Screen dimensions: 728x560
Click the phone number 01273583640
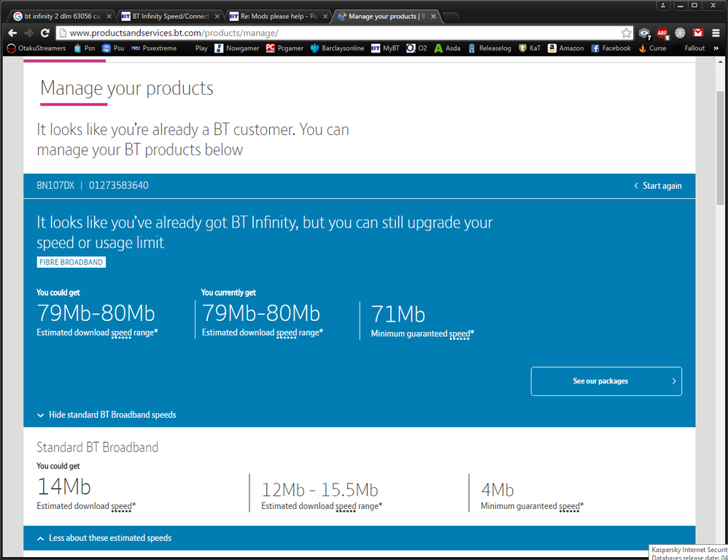(x=118, y=186)
